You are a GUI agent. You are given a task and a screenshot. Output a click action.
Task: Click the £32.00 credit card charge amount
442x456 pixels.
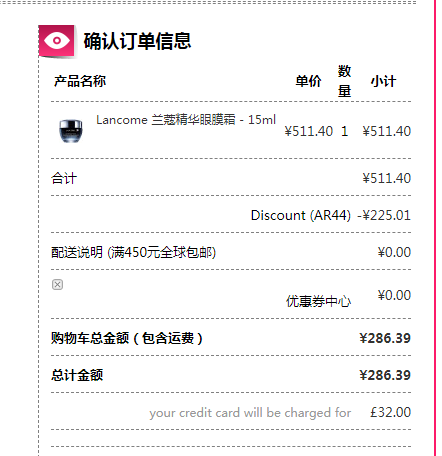[390, 413]
